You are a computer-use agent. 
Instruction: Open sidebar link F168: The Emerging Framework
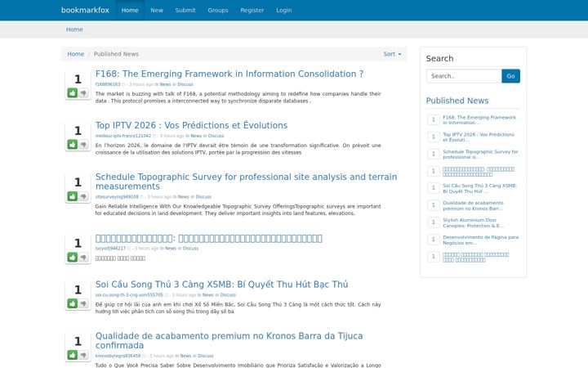coord(479,119)
